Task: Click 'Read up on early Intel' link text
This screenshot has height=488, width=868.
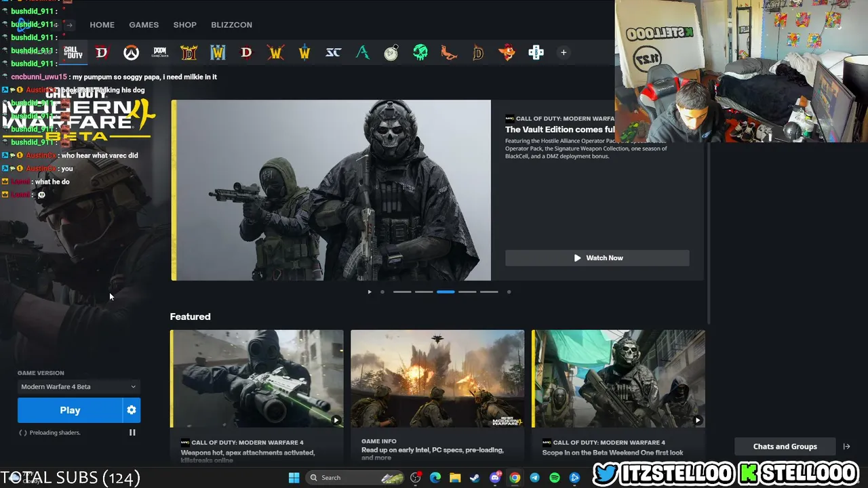Action: (432, 453)
